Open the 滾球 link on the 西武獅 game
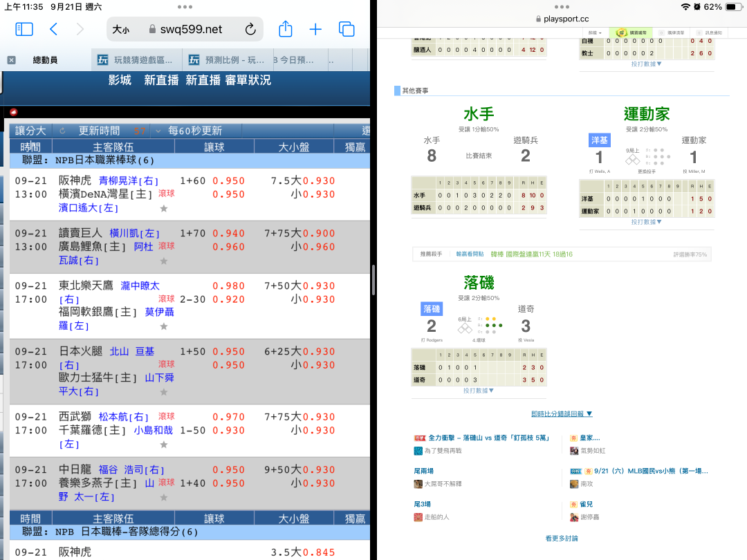Viewport: 747px width, 560px height. (x=166, y=416)
